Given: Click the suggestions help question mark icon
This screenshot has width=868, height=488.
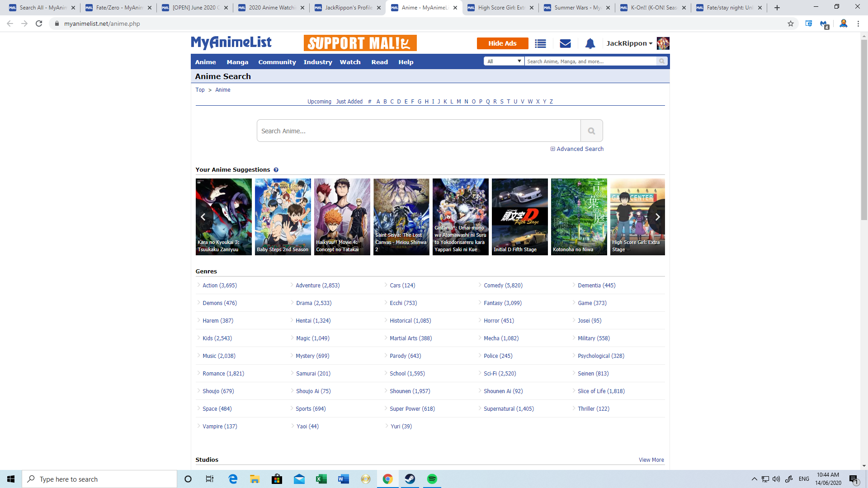Looking at the screenshot, I should (276, 170).
